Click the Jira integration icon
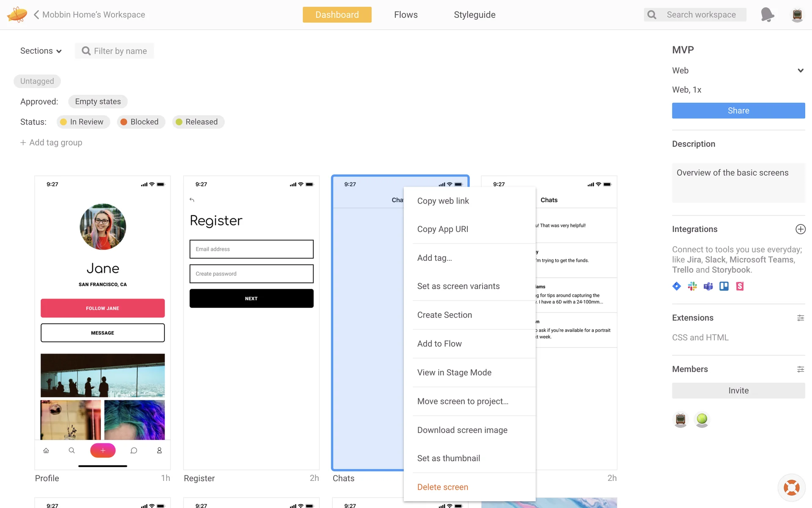Image resolution: width=812 pixels, height=508 pixels. [x=677, y=286]
